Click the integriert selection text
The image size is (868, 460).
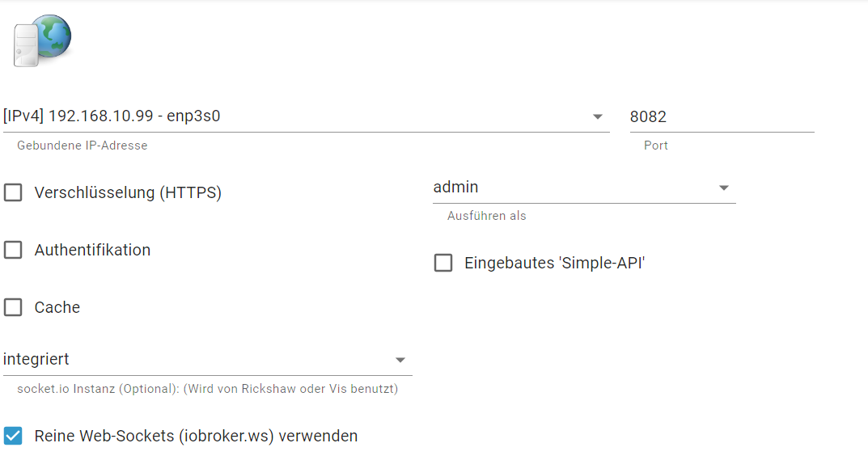[36, 359]
